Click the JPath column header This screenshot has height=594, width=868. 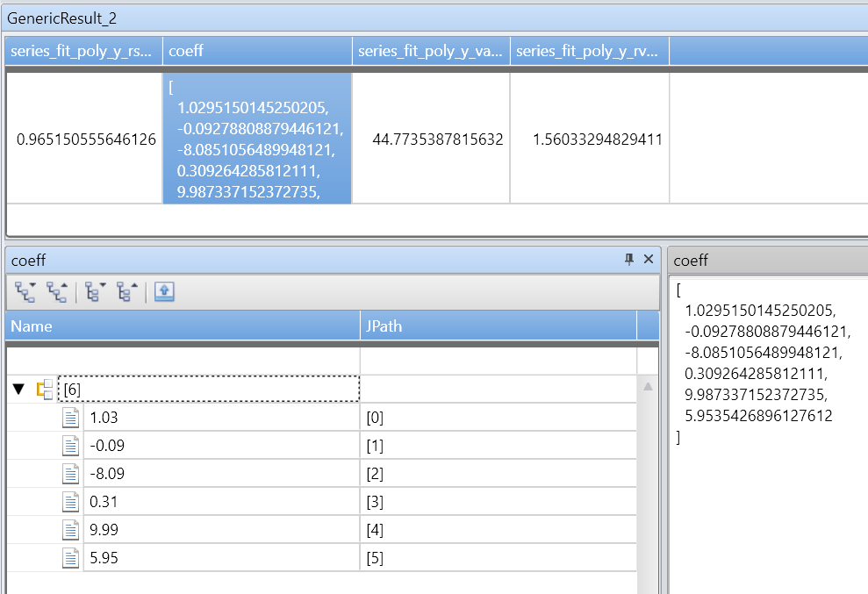tap(499, 326)
